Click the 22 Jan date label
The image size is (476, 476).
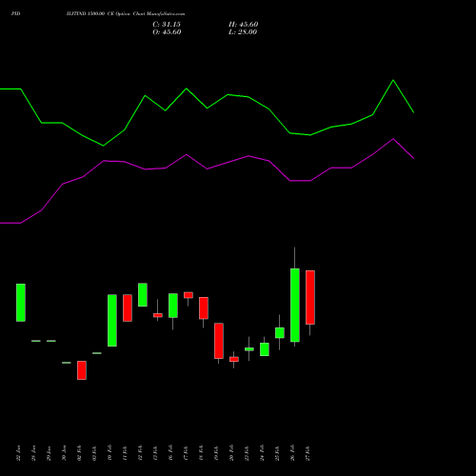18,453
